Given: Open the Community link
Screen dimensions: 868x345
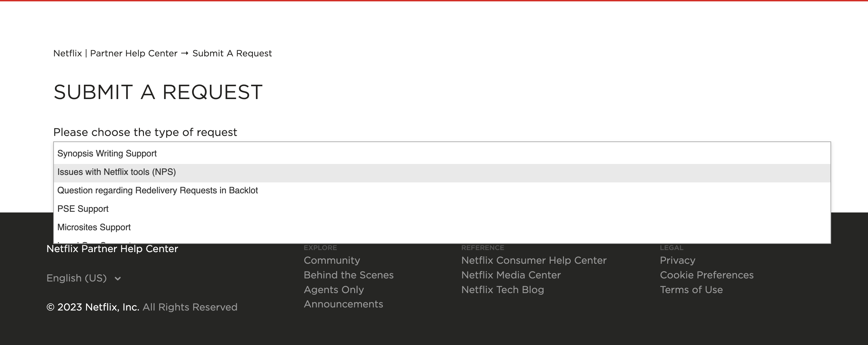Looking at the screenshot, I should [332, 260].
